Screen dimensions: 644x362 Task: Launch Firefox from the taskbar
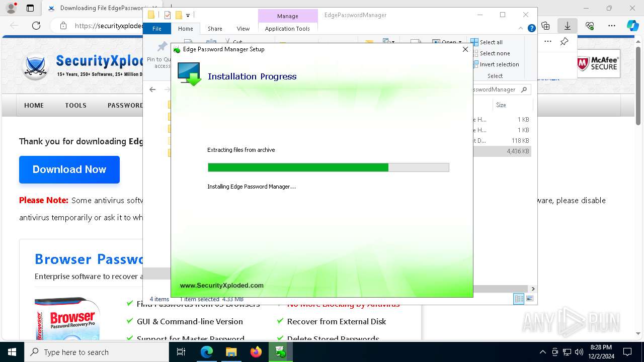[256, 352]
